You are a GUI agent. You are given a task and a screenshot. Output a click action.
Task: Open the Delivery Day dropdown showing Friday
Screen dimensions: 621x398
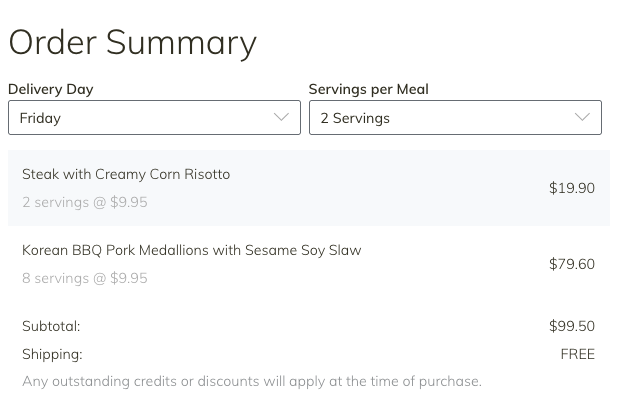pyautogui.click(x=154, y=118)
